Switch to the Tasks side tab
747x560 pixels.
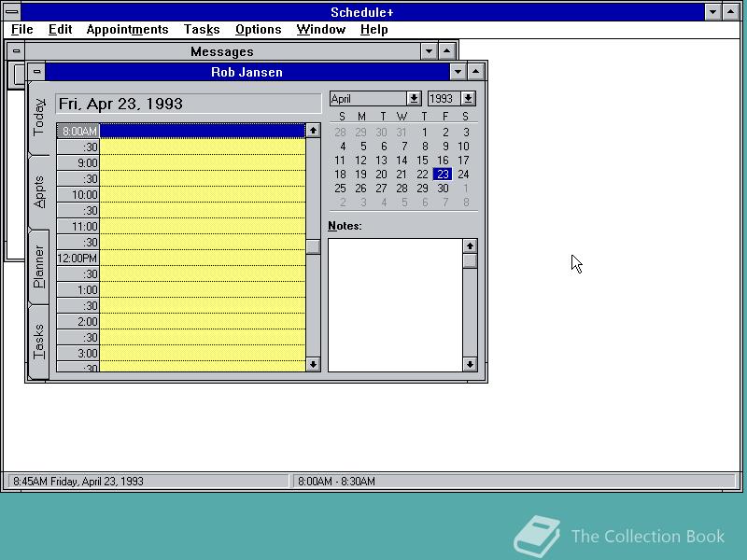point(39,342)
